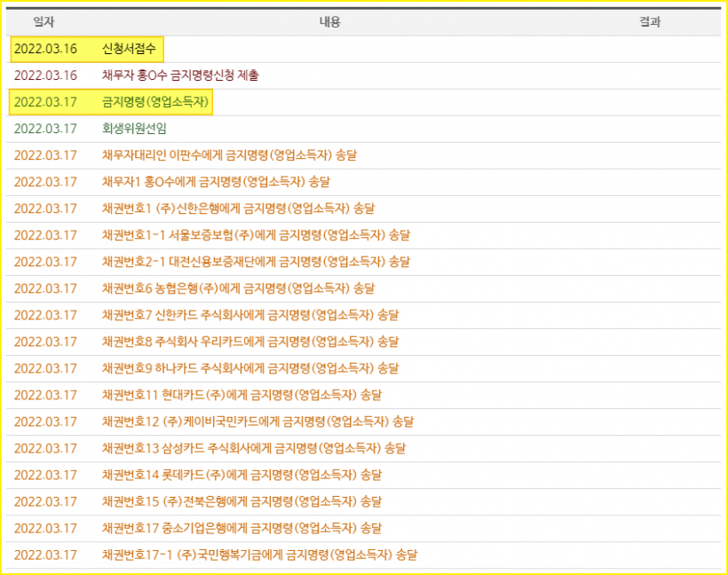
Task: Click date beside 채권번호17-1 (주)국민행복기금 row
Action: (45, 555)
